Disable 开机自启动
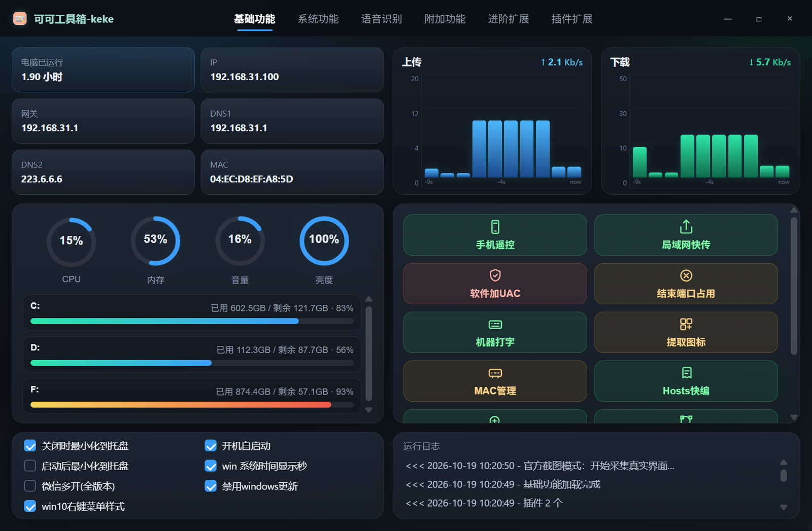 point(211,446)
